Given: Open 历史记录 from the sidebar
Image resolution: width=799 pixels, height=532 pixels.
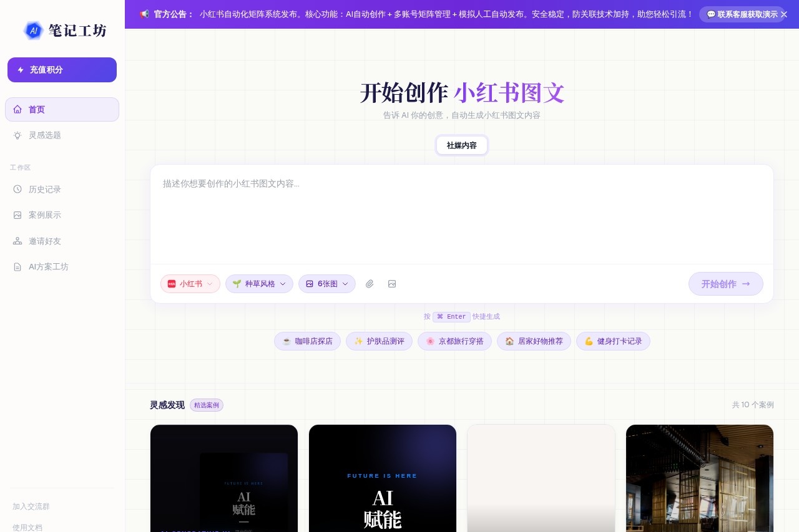Looking at the screenshot, I should [x=44, y=189].
